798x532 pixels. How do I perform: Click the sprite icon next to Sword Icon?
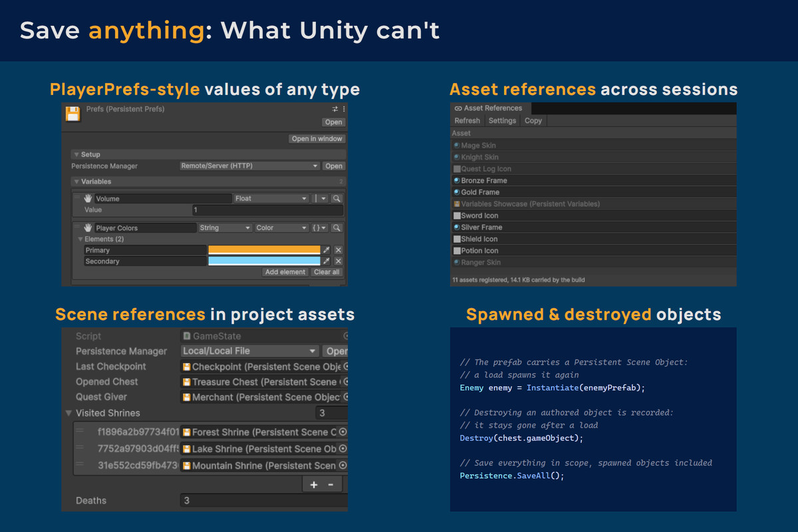point(457,215)
